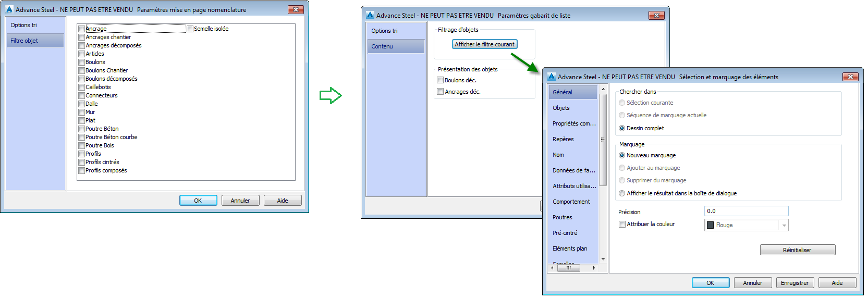Switch to the Repères category
868x299 pixels.
(x=573, y=139)
